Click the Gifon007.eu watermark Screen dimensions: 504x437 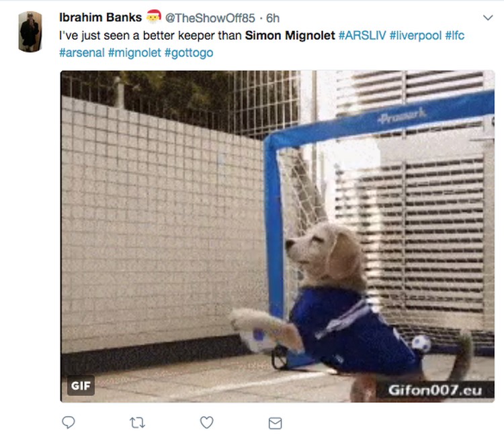coord(435,390)
